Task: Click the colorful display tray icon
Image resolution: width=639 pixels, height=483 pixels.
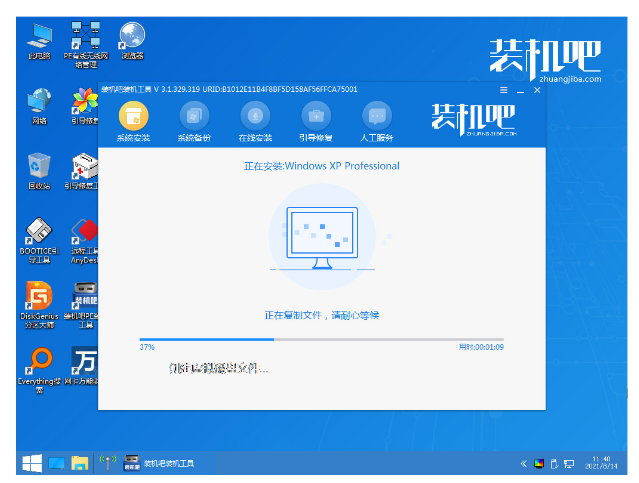Action: tap(539, 463)
